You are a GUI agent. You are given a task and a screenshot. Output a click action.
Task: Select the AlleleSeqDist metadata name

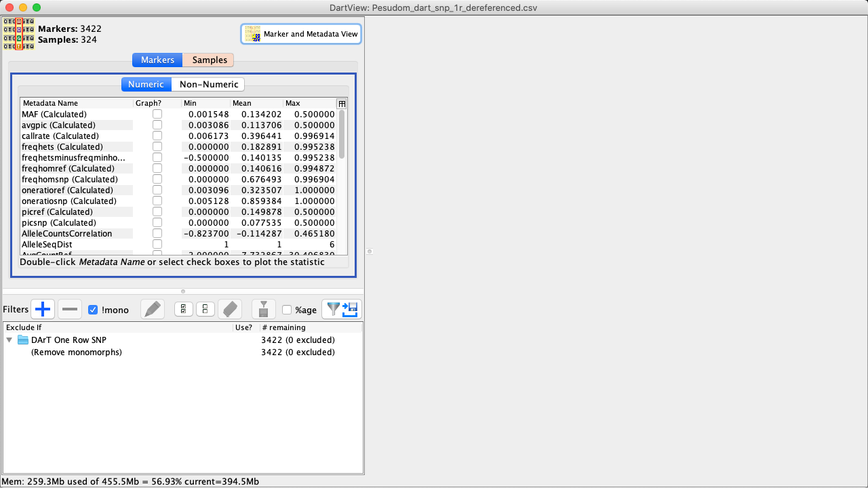47,244
